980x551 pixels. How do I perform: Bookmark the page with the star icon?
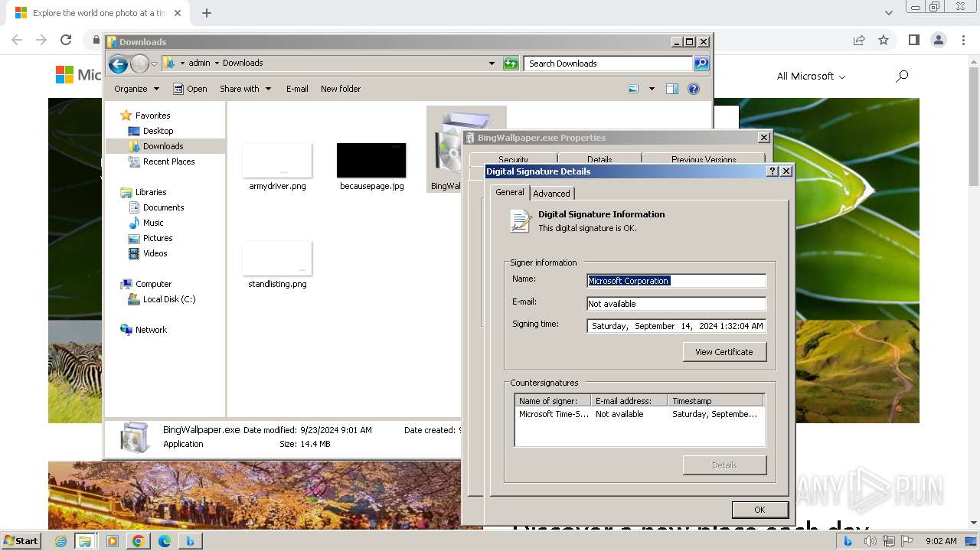884,40
